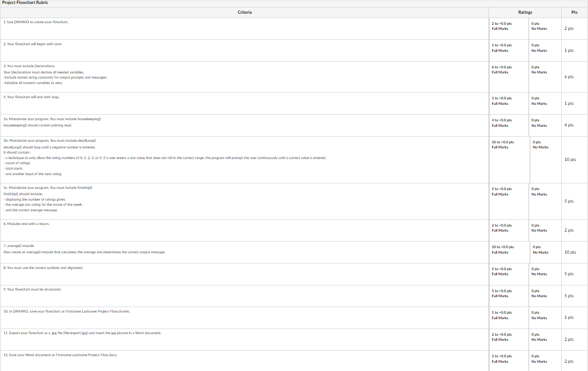The height and width of the screenshot is (371, 588).
Task: Click "6. Modules end with a return."
Action: pyautogui.click(x=26, y=224)
